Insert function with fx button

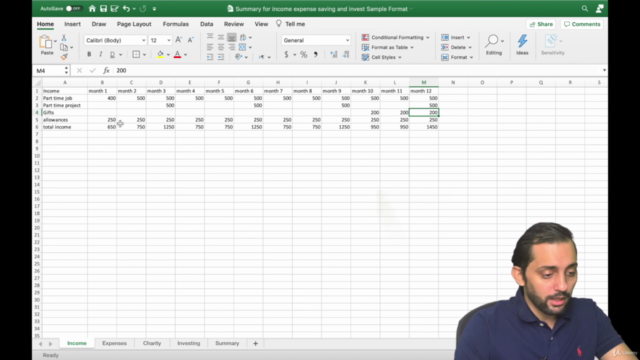point(106,71)
